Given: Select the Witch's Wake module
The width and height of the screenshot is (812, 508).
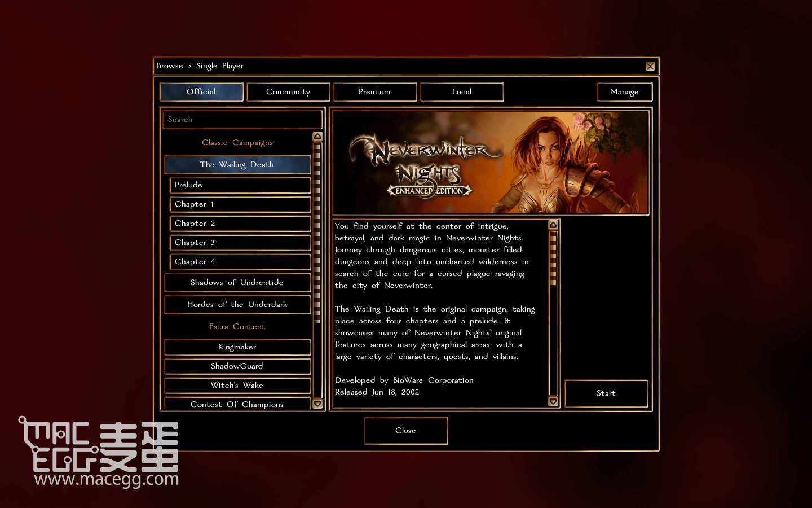Looking at the screenshot, I should [237, 386].
